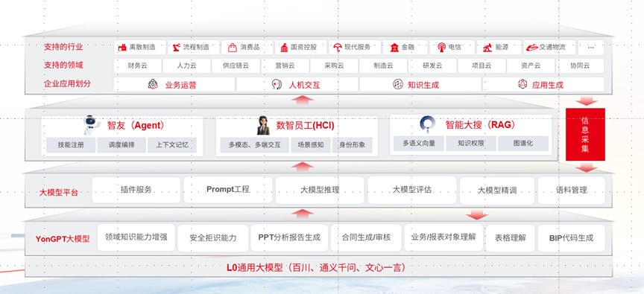Image resolution: width=644 pixels, height=294 pixels.
Task: Choose the 大模型推理 card
Action: coord(320,190)
